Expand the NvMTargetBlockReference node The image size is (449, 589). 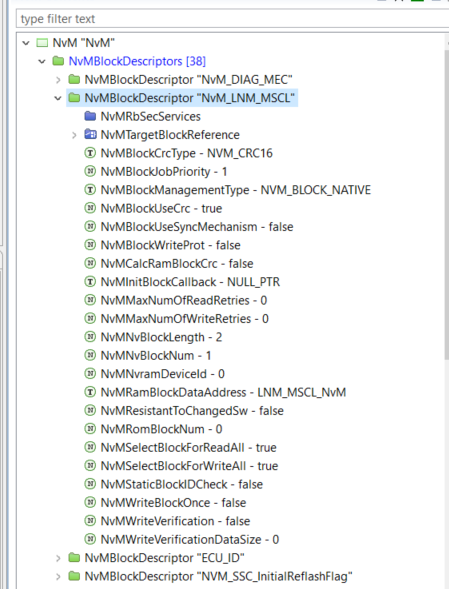tap(74, 135)
